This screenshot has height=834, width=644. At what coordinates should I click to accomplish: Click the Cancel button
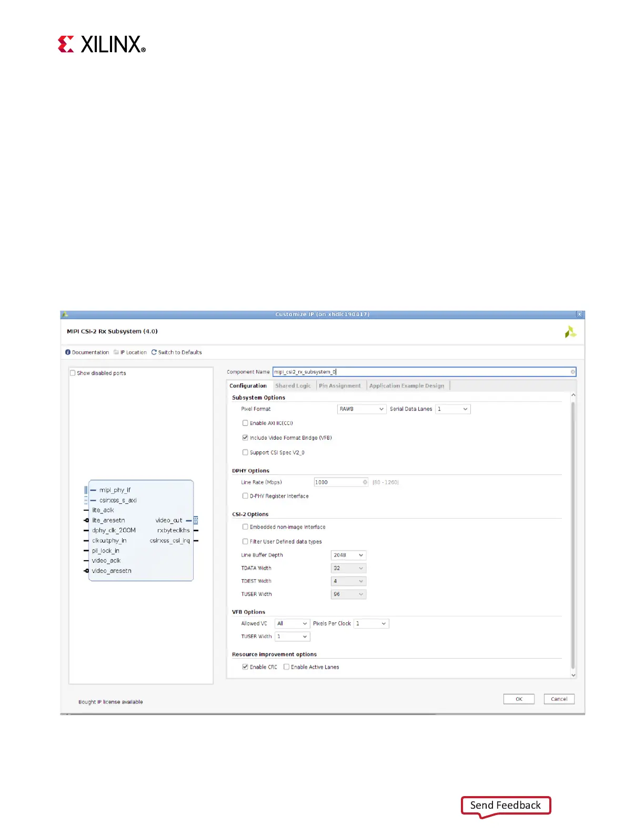pyautogui.click(x=559, y=699)
